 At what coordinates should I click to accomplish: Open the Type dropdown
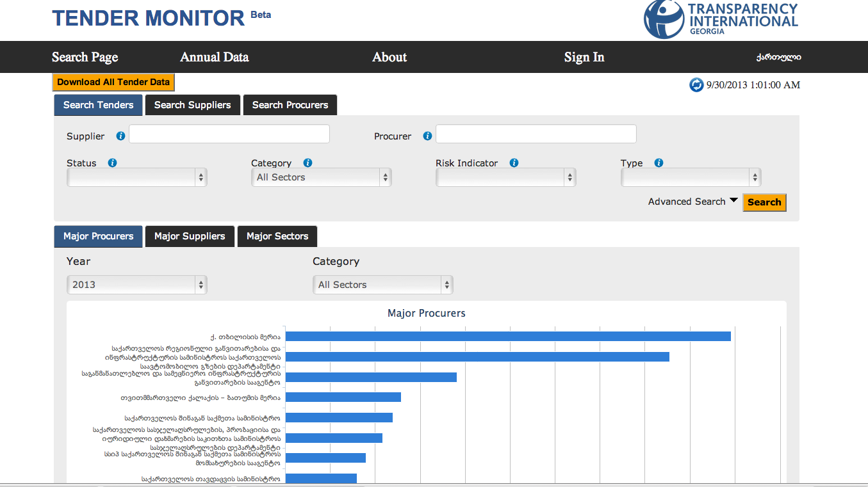(691, 178)
